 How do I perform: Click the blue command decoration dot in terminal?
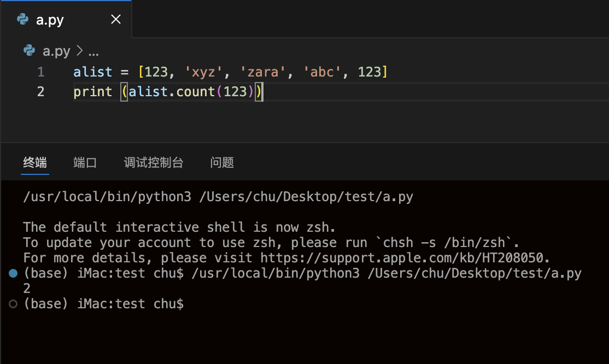click(x=14, y=273)
